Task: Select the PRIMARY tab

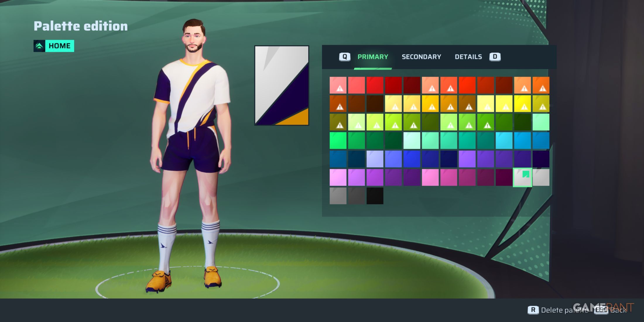Action: (x=373, y=57)
